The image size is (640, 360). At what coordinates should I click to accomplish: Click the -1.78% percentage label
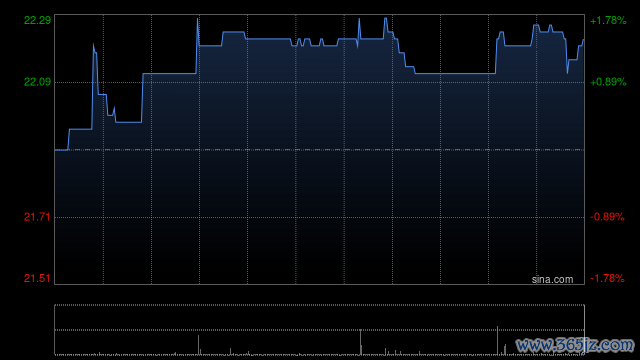[x=607, y=278]
